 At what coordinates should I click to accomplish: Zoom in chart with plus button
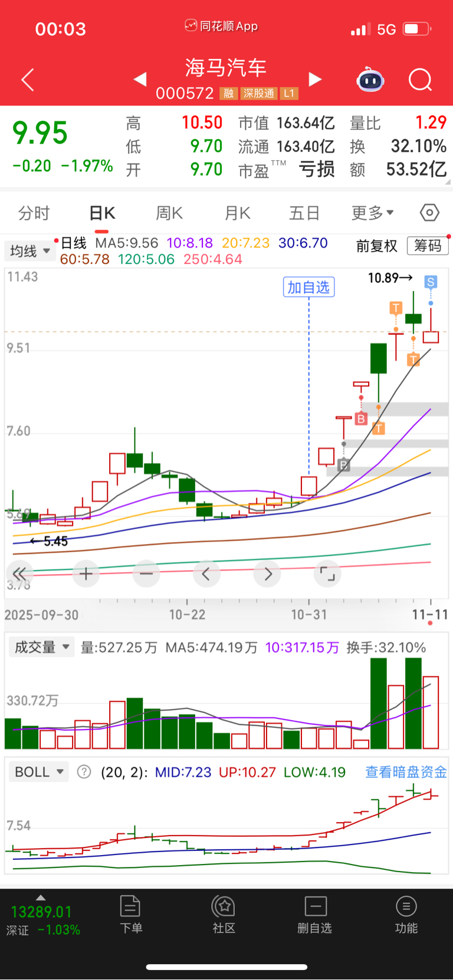coord(86,573)
